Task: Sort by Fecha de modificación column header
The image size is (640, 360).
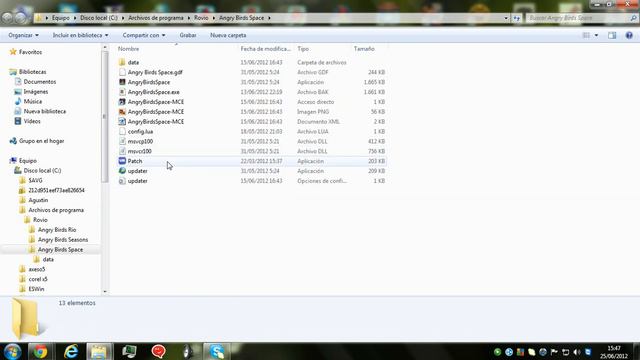Action: point(265,49)
